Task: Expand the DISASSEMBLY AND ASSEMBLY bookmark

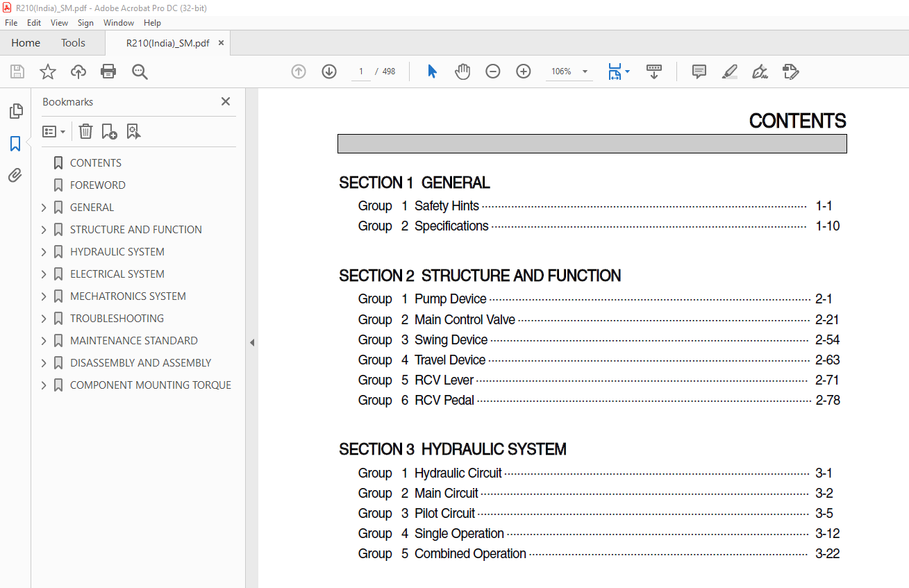Action: [44, 363]
